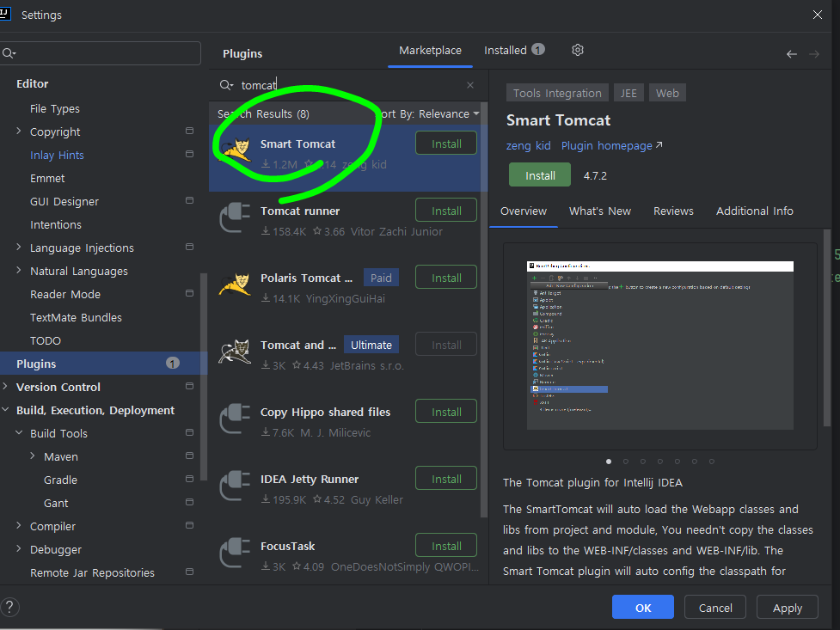Screen dimensions: 840x630
Task: Select the last screenshot carousel dot
Action: (711, 462)
